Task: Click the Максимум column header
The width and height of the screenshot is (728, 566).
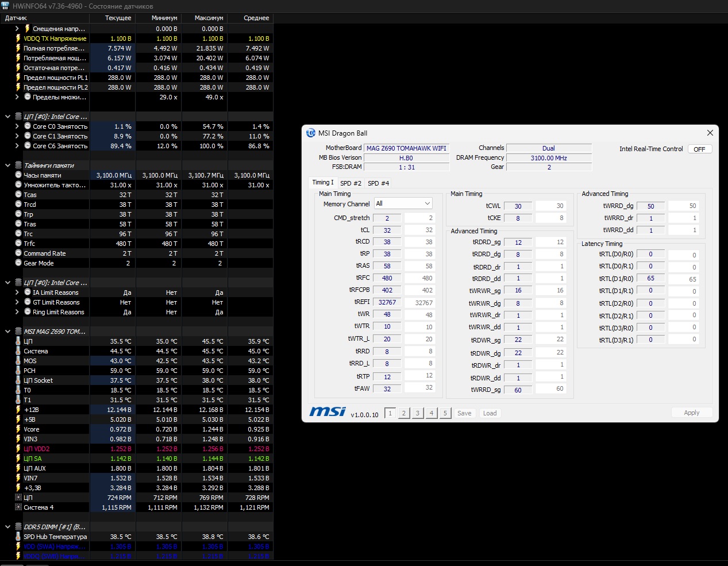Action: pyautogui.click(x=205, y=18)
